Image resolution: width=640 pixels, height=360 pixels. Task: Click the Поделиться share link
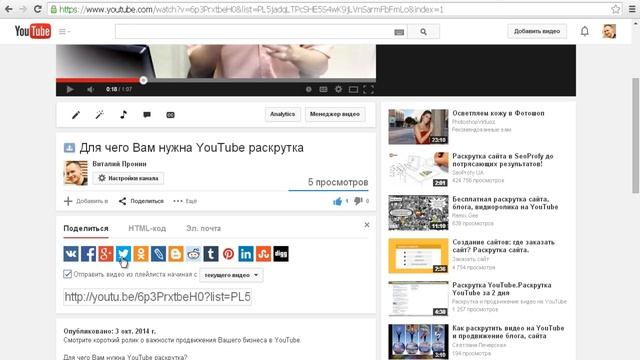(141, 201)
